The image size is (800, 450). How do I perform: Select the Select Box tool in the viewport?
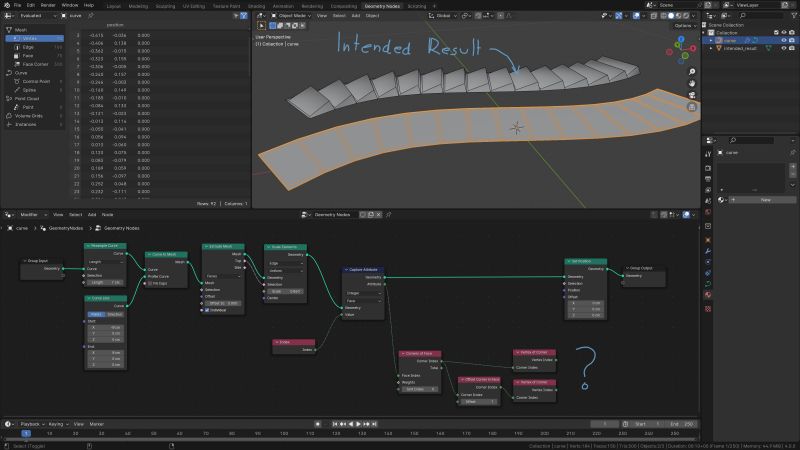point(262,26)
